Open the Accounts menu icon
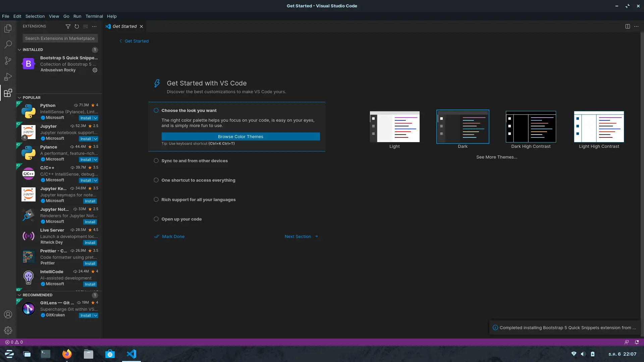 click(x=8, y=314)
